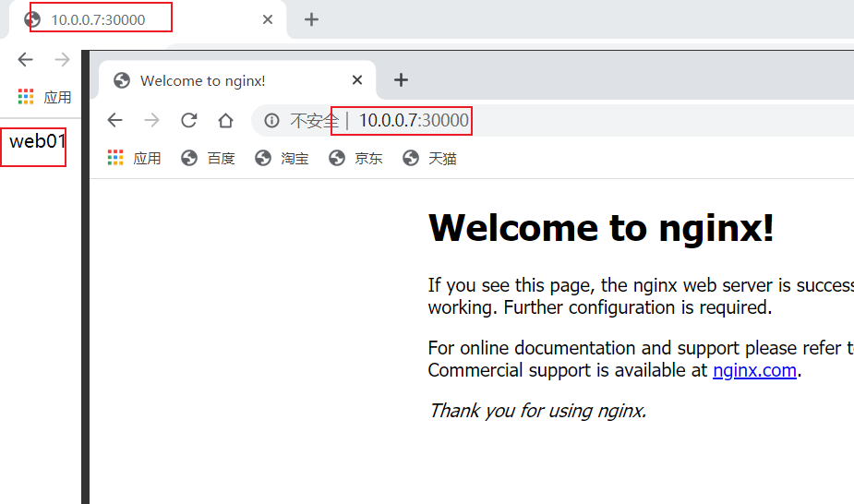
Task: Open the 京东 bookmark
Action: pos(356,158)
